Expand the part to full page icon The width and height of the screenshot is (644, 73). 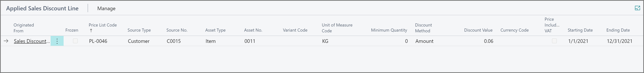[637, 8]
